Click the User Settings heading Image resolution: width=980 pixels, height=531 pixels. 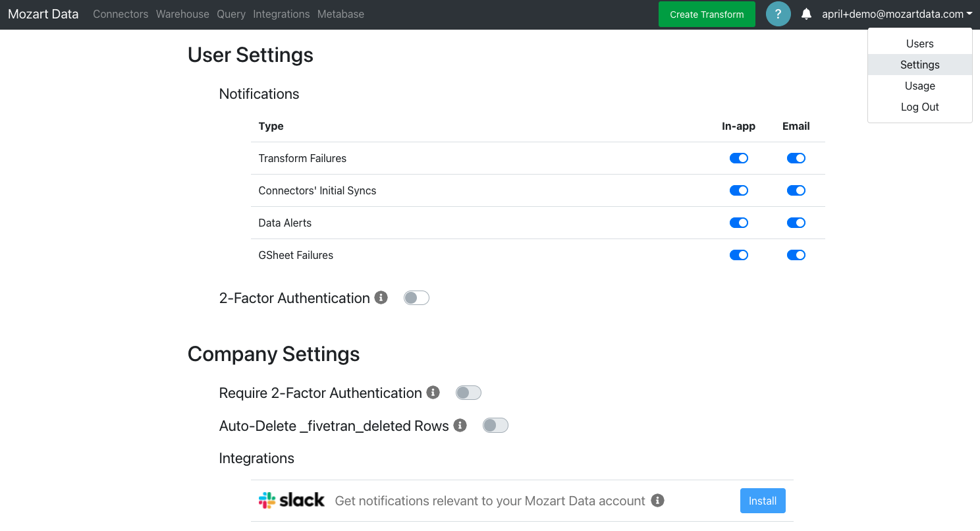click(250, 55)
